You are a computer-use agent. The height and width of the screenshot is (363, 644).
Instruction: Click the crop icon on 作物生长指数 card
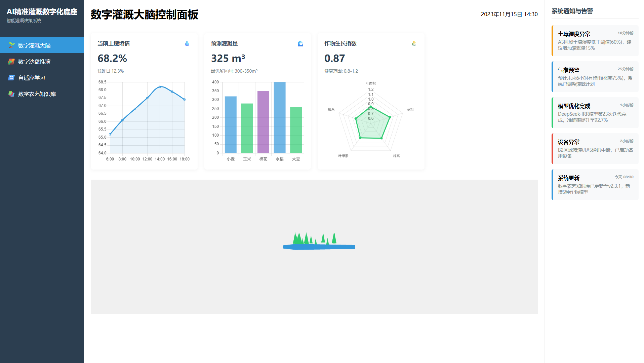(x=414, y=43)
